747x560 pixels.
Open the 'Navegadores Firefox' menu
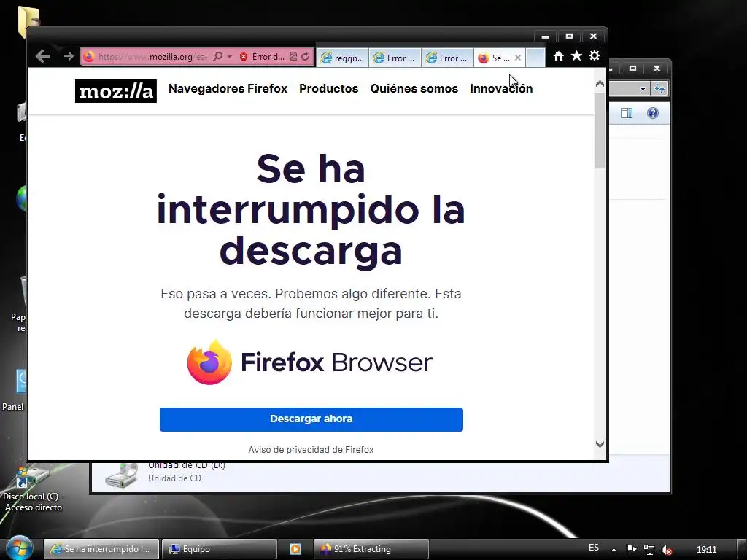228,88
